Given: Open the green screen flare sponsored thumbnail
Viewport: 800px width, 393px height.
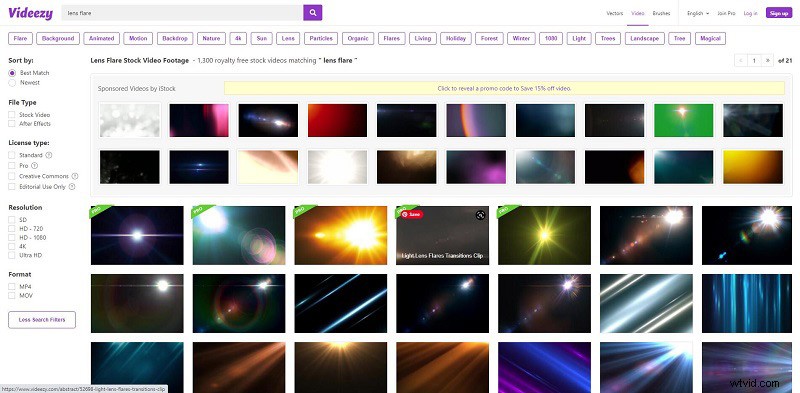Looking at the screenshot, I should 684,120.
